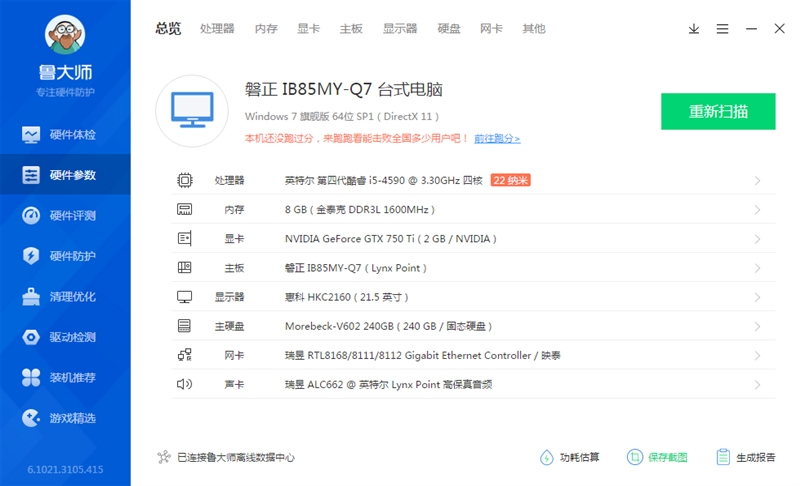This screenshot has width=800, height=486.
Task: Click the desktop computer monitor icon
Action: (192, 111)
